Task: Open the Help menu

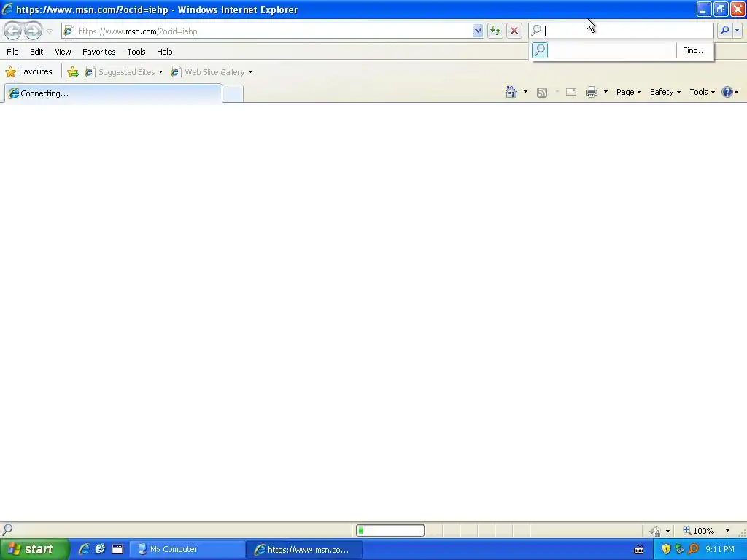Action: [164, 52]
